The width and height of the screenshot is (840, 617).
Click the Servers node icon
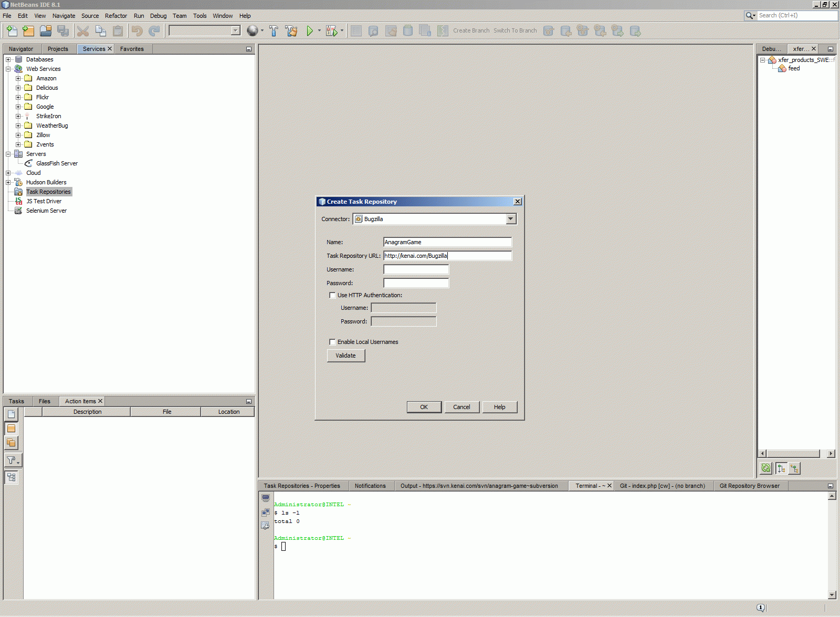pos(18,154)
